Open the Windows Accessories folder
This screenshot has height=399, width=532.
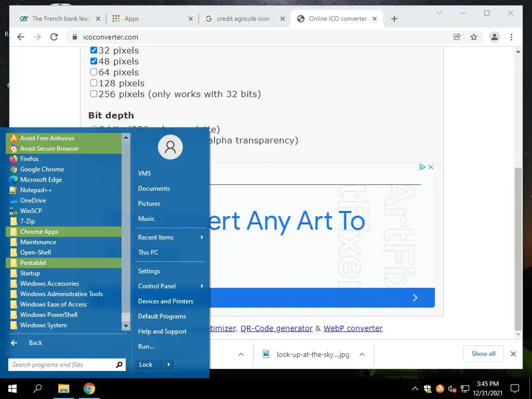(x=63, y=284)
